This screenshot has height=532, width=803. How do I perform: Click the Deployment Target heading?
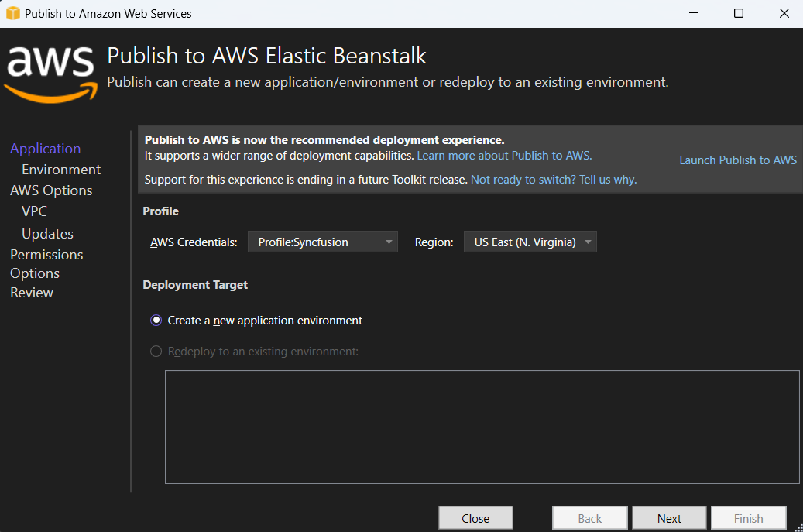(195, 285)
